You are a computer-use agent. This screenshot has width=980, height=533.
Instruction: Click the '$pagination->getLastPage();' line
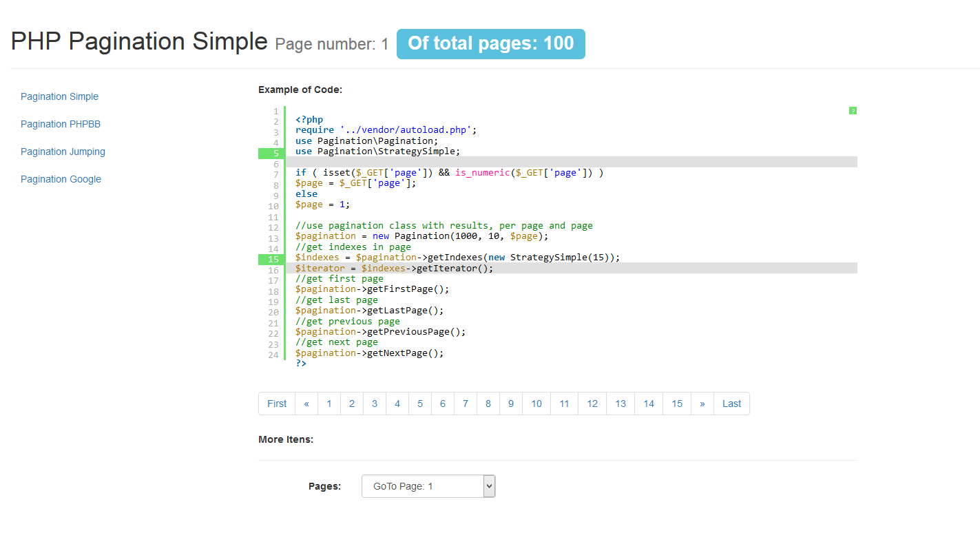click(x=370, y=311)
